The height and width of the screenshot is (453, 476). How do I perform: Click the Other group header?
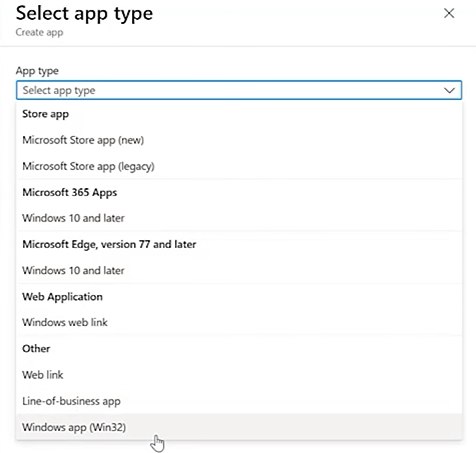[x=36, y=349]
